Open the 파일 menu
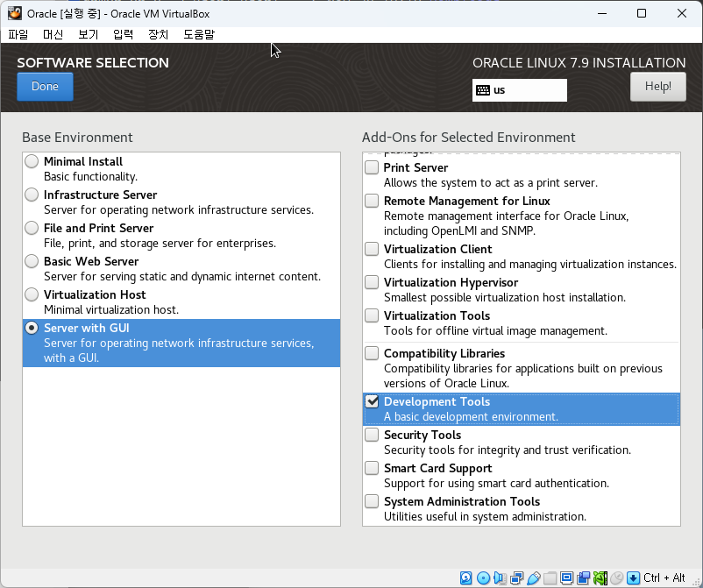The height and width of the screenshot is (588, 703). click(x=18, y=34)
